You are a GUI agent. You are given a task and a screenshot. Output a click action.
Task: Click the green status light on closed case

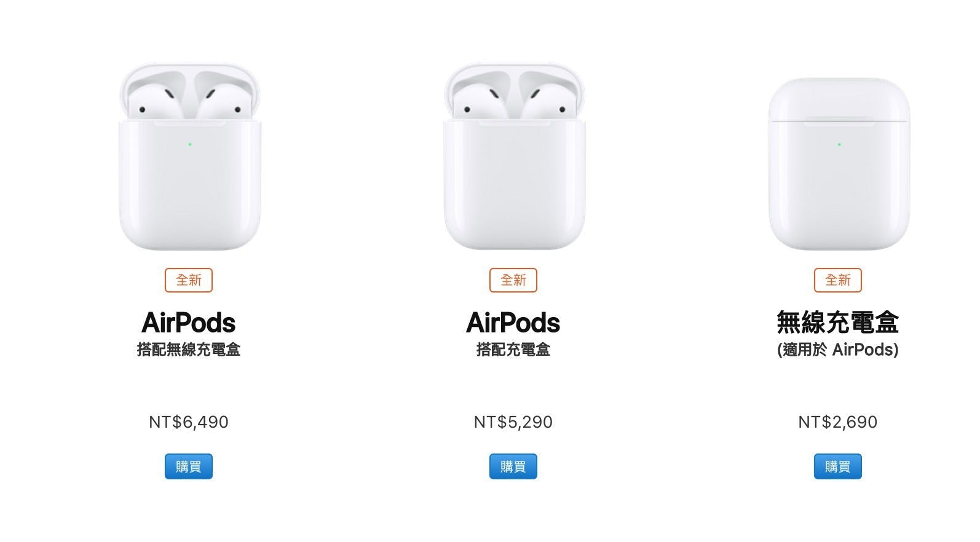click(839, 144)
